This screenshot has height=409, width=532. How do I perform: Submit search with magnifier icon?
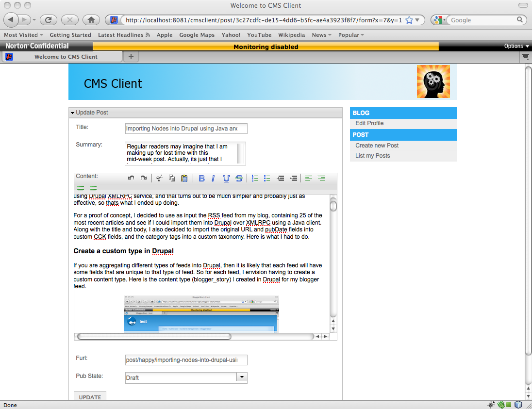click(x=519, y=20)
